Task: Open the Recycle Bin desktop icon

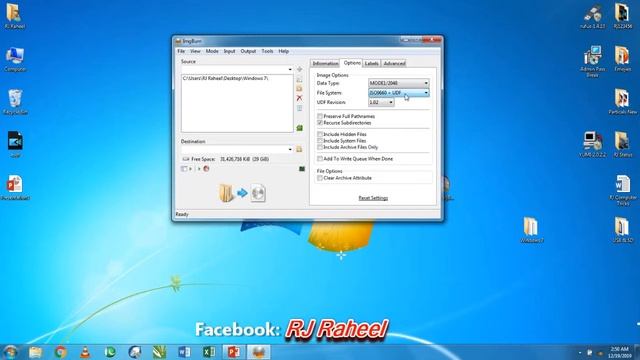Action: [15, 102]
